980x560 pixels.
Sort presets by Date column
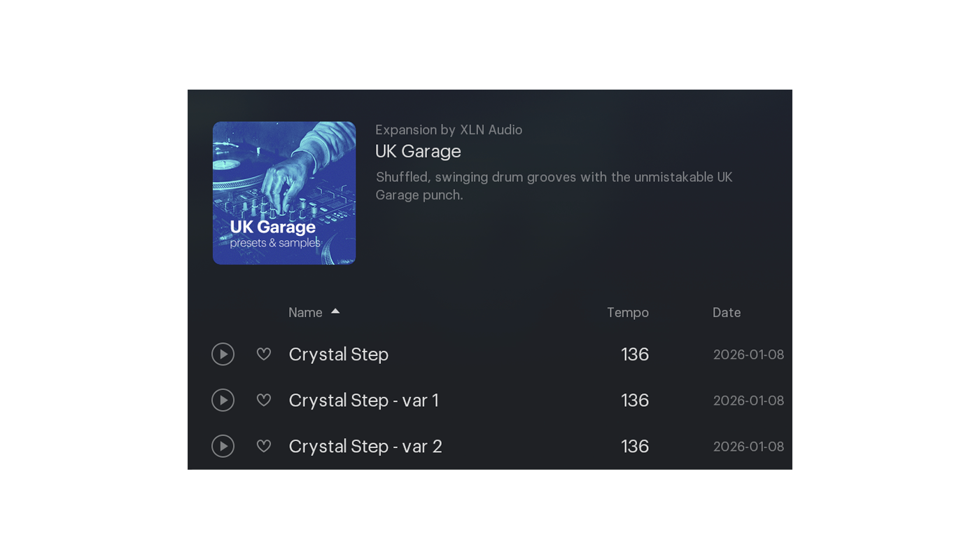click(726, 313)
